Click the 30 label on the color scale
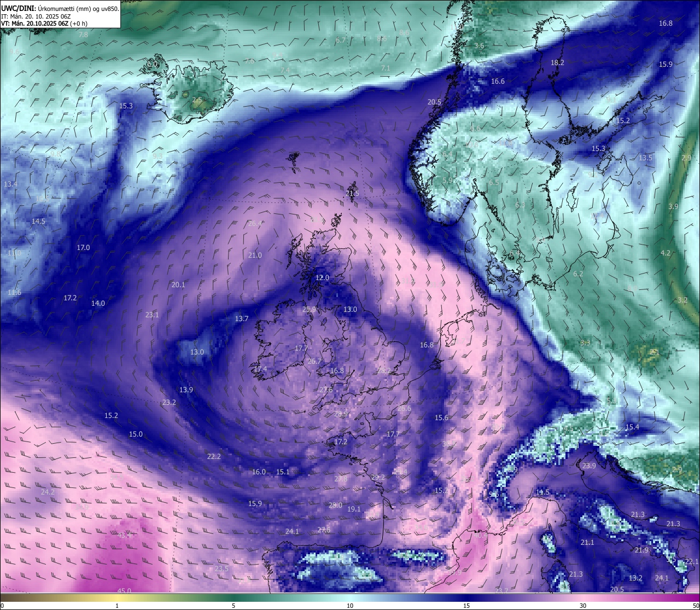This screenshot has width=700, height=610. 583,606
